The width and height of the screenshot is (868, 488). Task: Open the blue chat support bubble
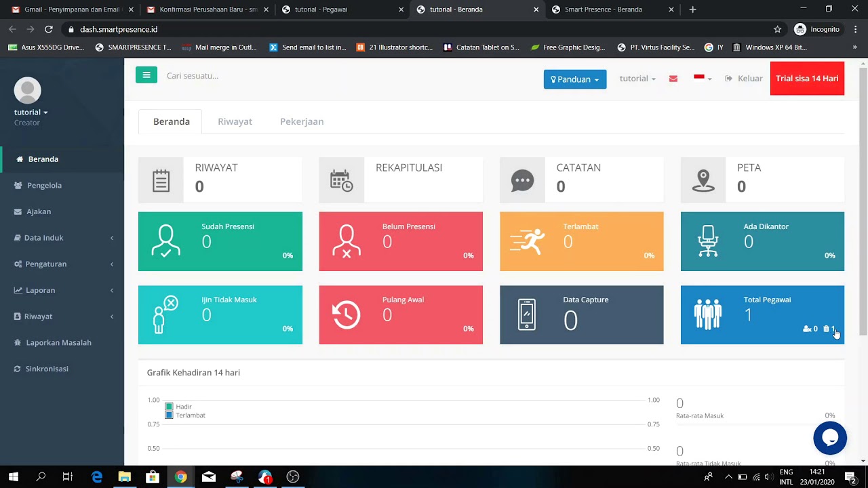[x=830, y=438]
